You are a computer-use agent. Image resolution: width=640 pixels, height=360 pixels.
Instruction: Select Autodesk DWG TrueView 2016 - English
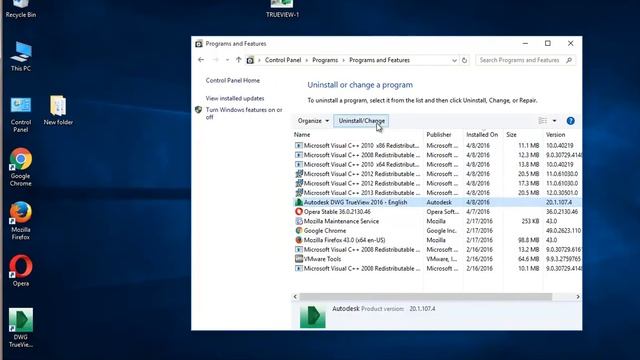pos(438,202)
